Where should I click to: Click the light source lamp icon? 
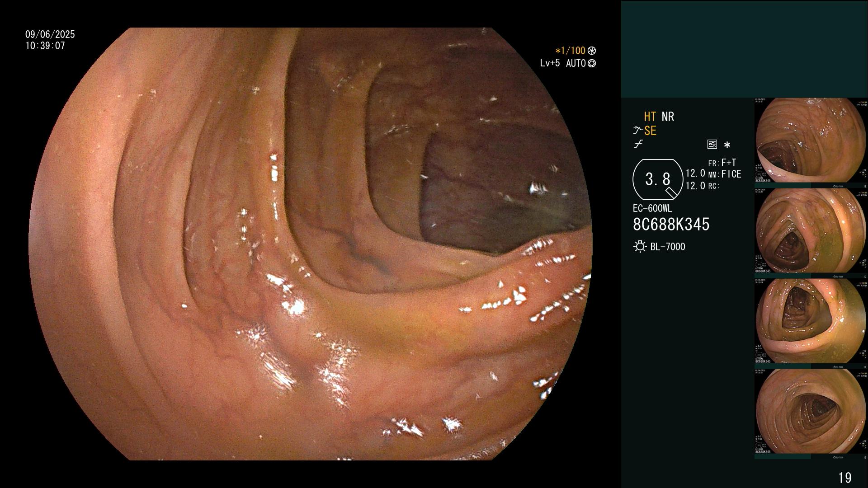[x=640, y=247]
